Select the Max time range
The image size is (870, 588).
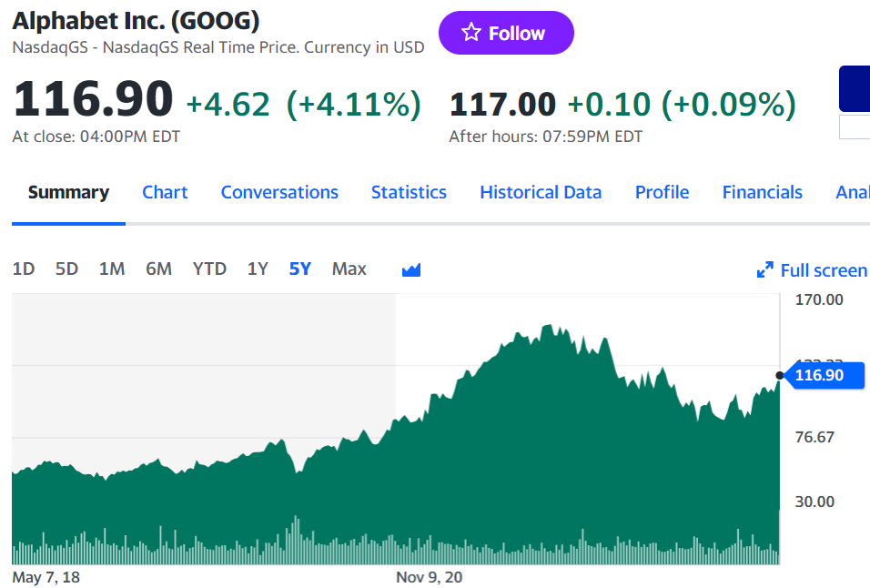tap(349, 269)
